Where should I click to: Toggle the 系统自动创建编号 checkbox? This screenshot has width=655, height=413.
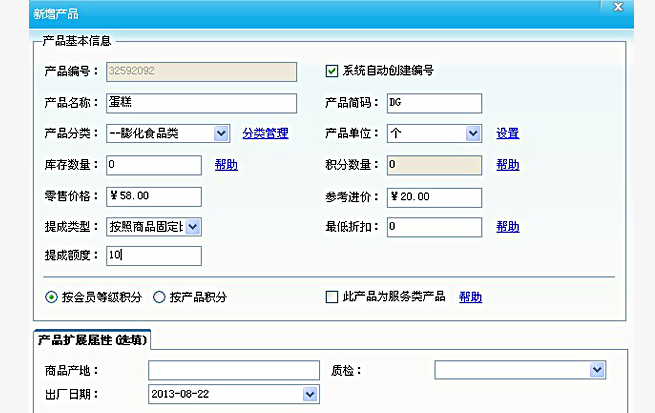333,71
